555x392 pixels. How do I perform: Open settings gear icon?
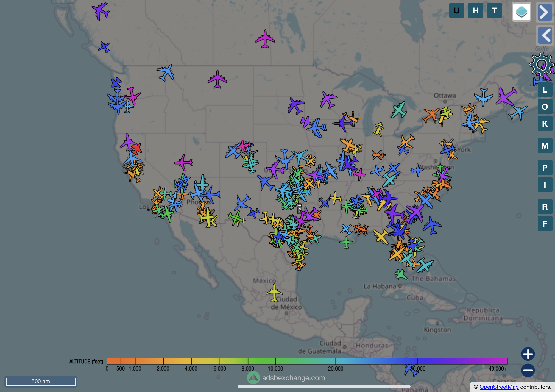(541, 65)
